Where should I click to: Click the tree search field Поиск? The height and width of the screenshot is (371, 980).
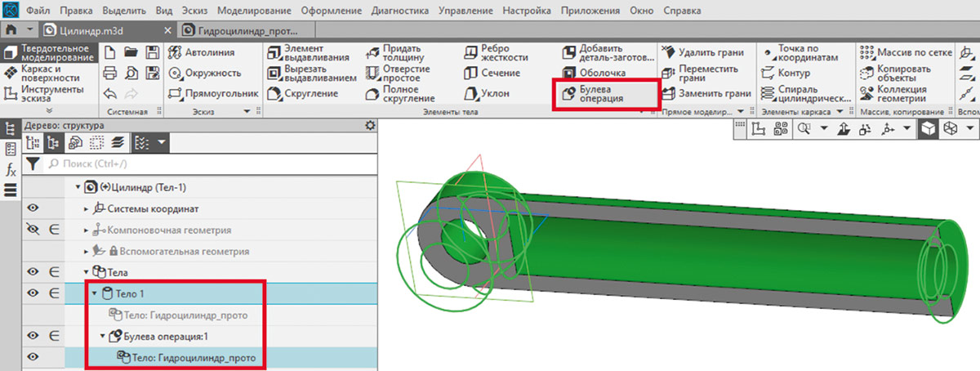(204, 164)
